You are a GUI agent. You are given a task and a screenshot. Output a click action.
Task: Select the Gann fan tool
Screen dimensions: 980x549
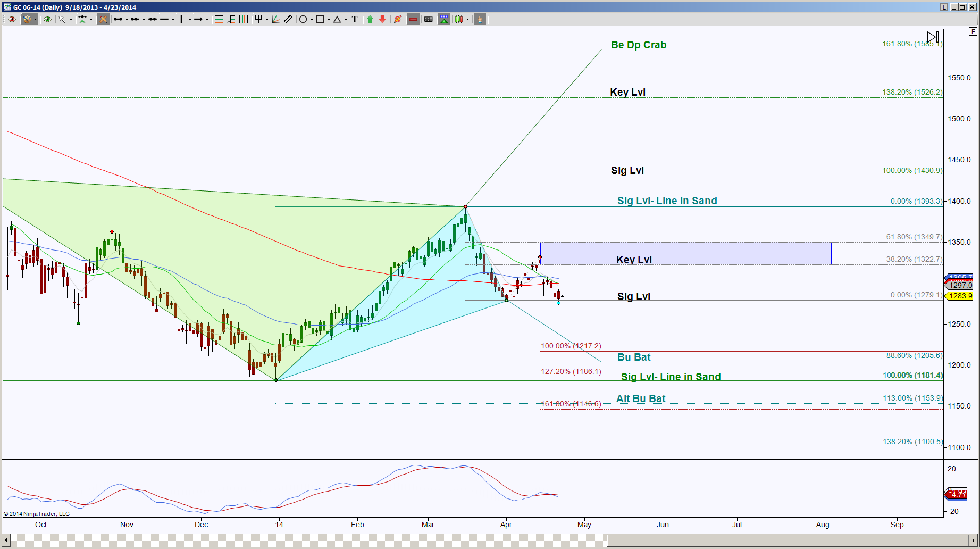[x=276, y=19]
